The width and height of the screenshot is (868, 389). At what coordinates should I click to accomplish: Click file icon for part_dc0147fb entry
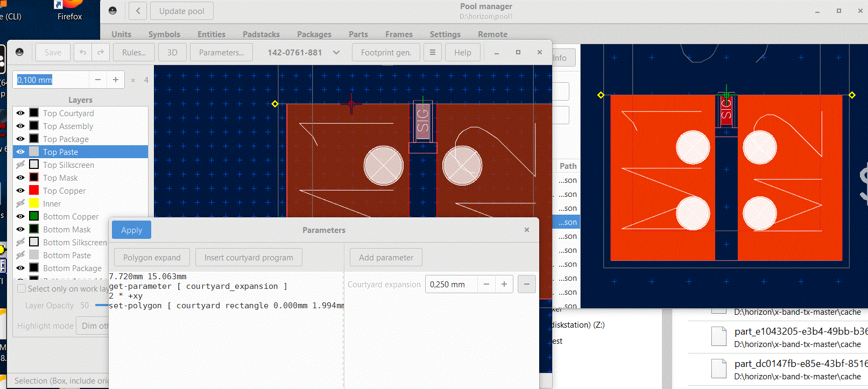[x=718, y=369]
